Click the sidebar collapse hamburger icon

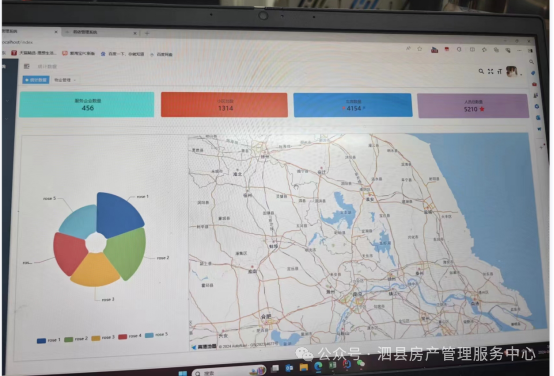click(26, 66)
